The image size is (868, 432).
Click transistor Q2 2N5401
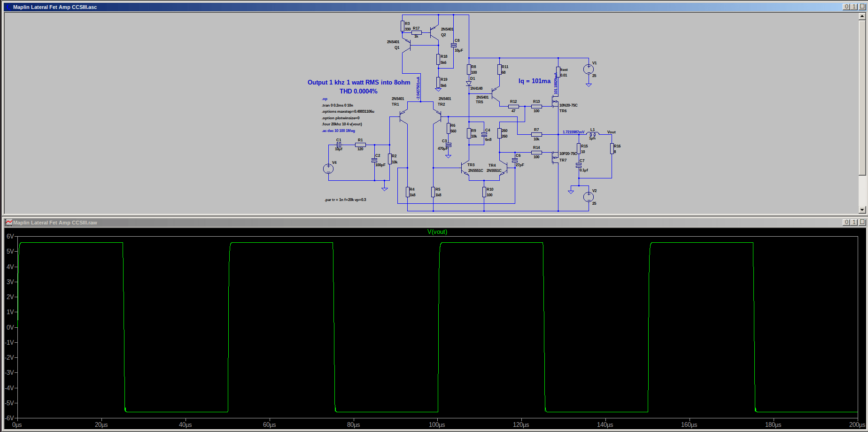click(434, 33)
